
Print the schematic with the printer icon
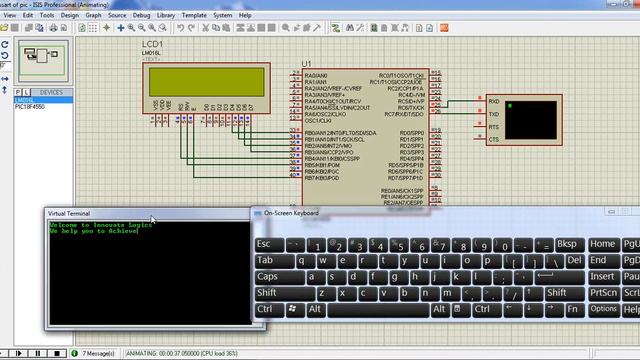tap(53, 28)
